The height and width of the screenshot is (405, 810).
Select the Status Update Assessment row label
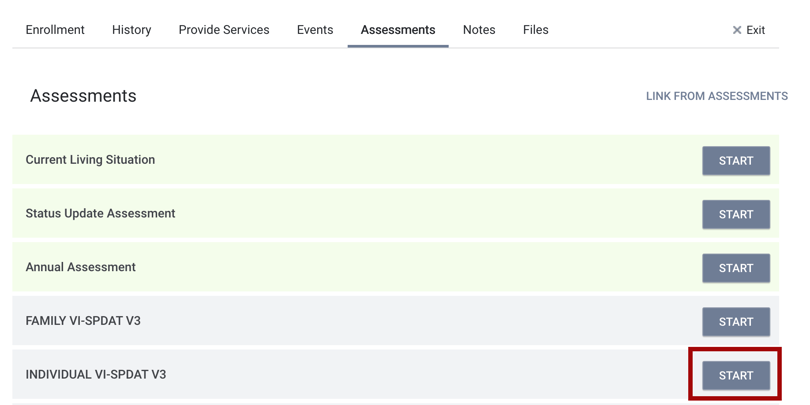[100, 214]
